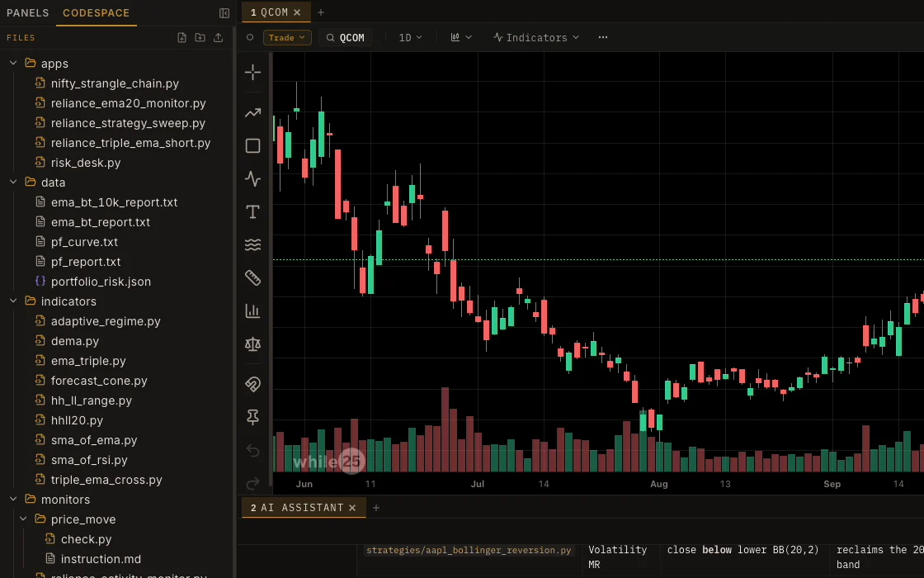Click the QCOM symbol search field
Image resolution: width=924 pixels, height=578 pixels.
[346, 37]
